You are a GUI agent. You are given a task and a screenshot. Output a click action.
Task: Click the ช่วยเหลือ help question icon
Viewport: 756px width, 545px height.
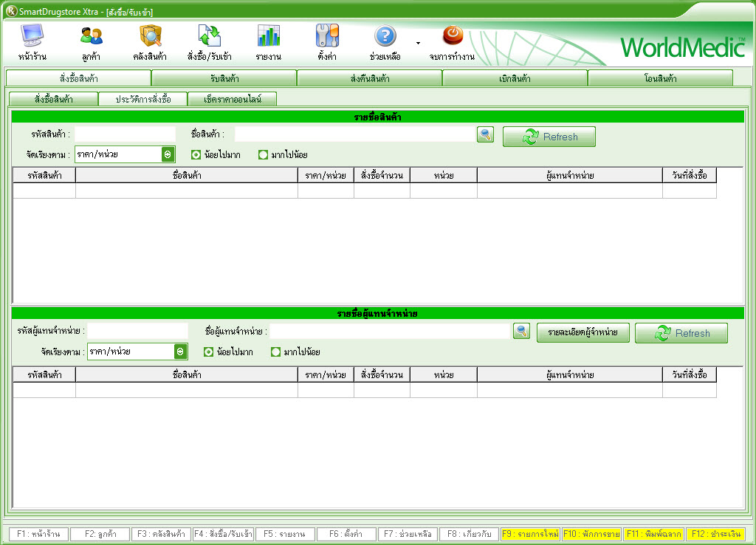point(385,37)
